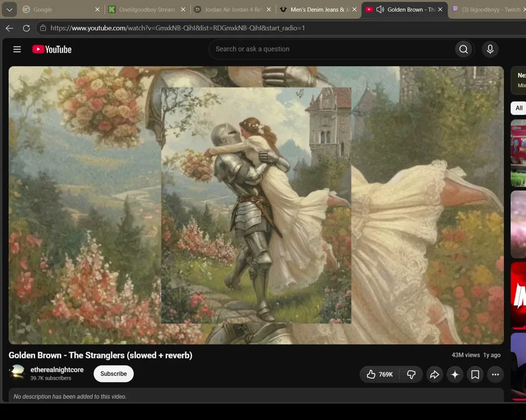Mute the Golden Brown tab audio icon
The image size is (526, 420).
380,9
